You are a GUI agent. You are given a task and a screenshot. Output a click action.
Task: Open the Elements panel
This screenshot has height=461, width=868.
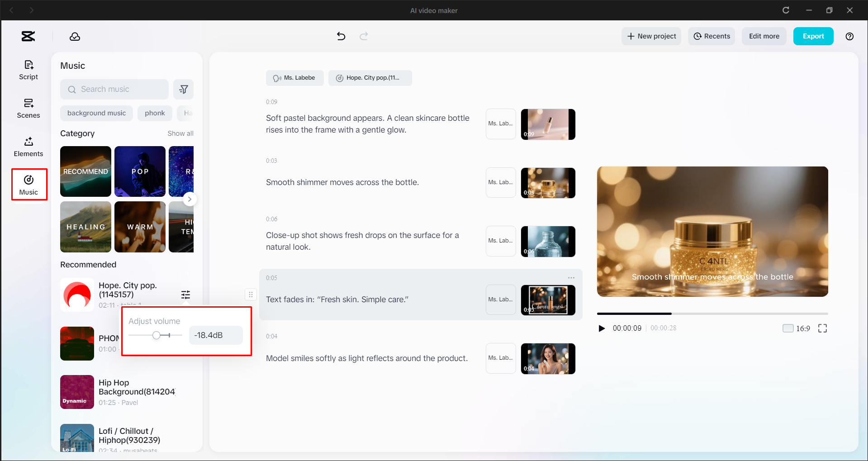click(28, 147)
